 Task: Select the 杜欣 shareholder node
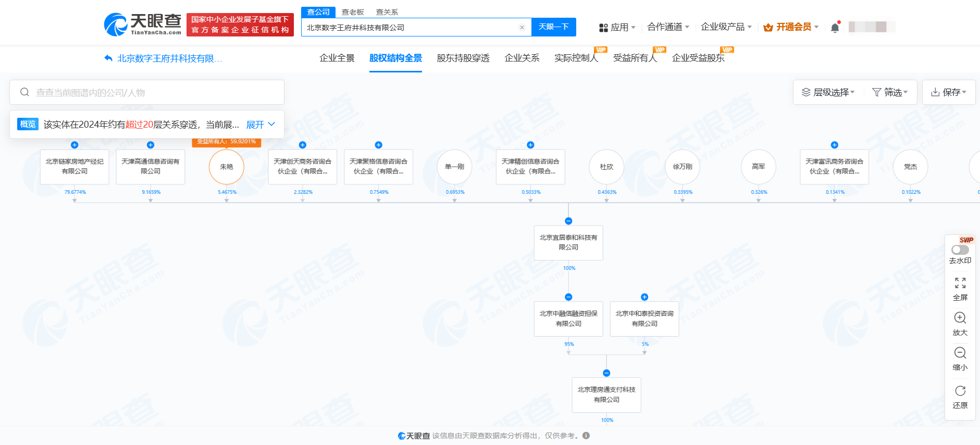606,167
